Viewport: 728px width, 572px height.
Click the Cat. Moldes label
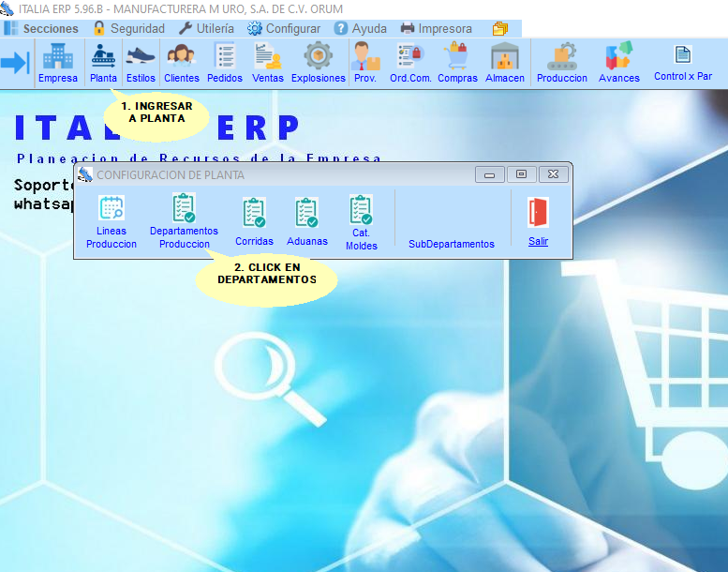(x=362, y=239)
